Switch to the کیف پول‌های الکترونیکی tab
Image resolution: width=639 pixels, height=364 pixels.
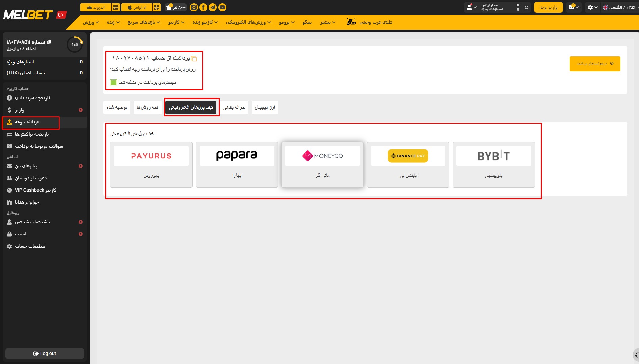tap(191, 108)
